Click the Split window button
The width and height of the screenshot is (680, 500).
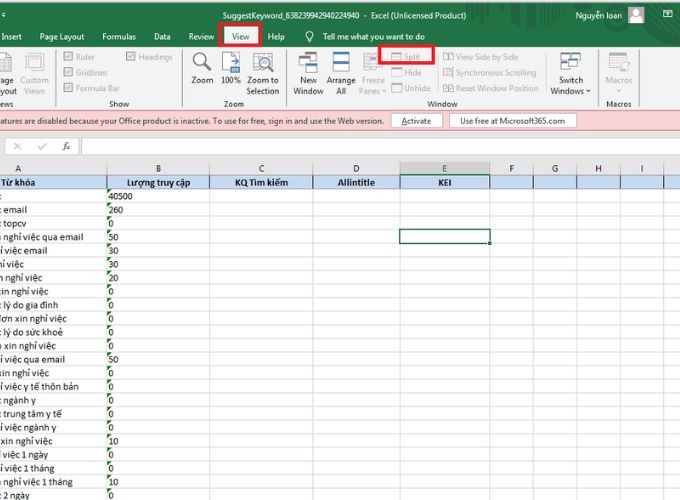(406, 57)
